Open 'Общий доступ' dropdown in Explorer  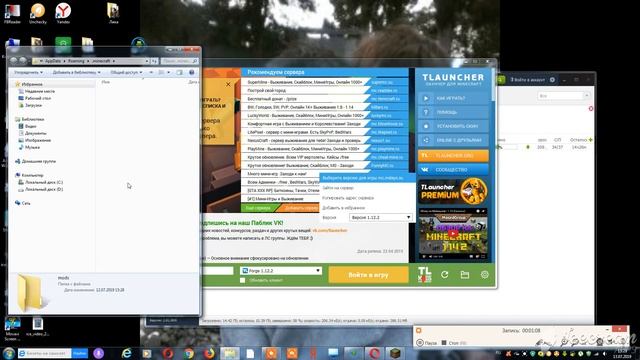(126, 73)
